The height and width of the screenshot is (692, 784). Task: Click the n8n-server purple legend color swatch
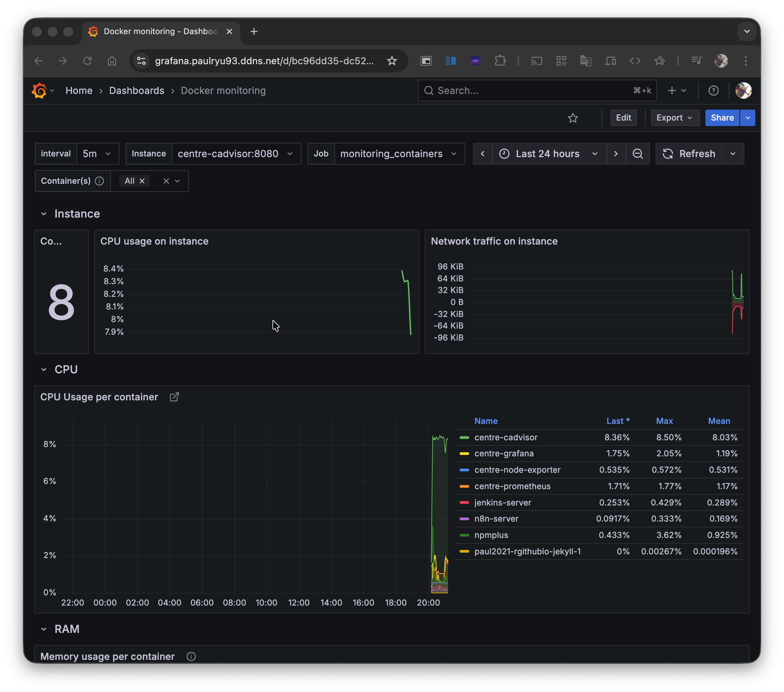click(464, 518)
